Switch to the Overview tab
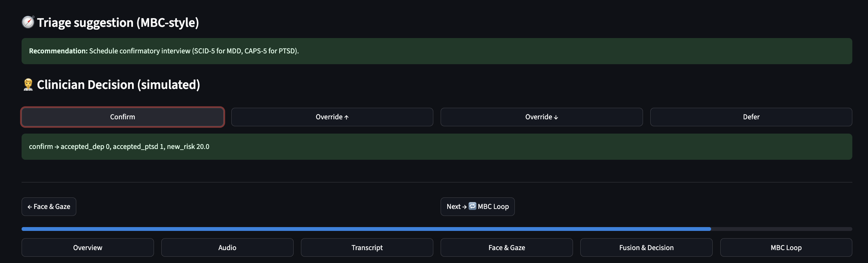This screenshot has width=868, height=263. (x=87, y=248)
